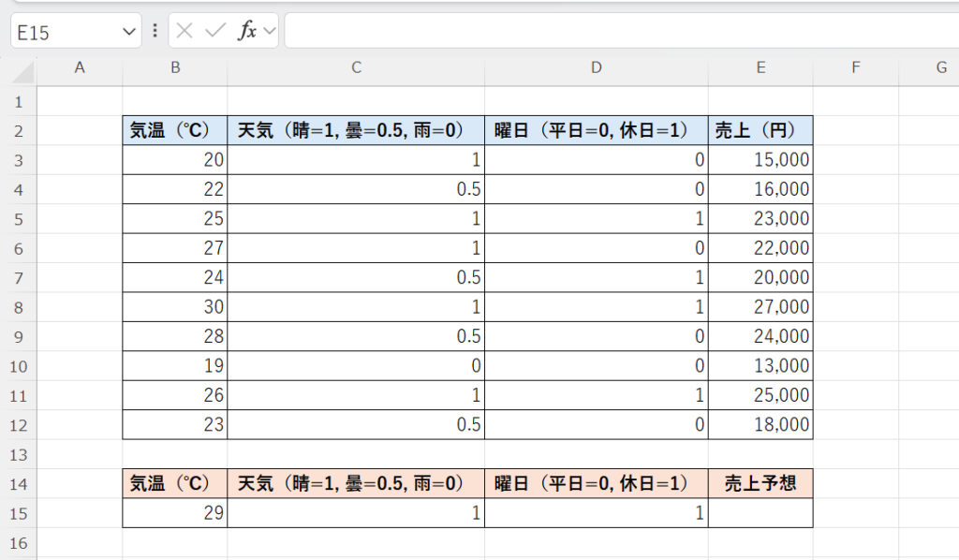Select column E header
The image size is (959, 560).
click(760, 67)
